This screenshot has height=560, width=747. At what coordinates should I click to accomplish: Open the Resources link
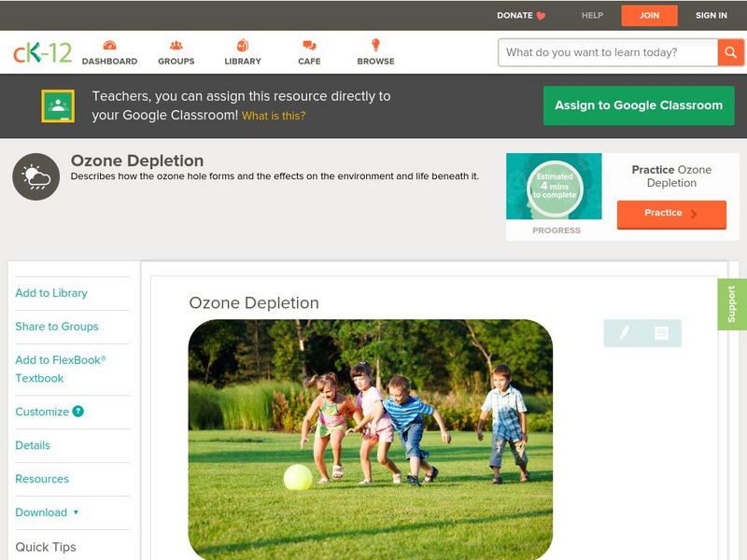[x=42, y=479]
